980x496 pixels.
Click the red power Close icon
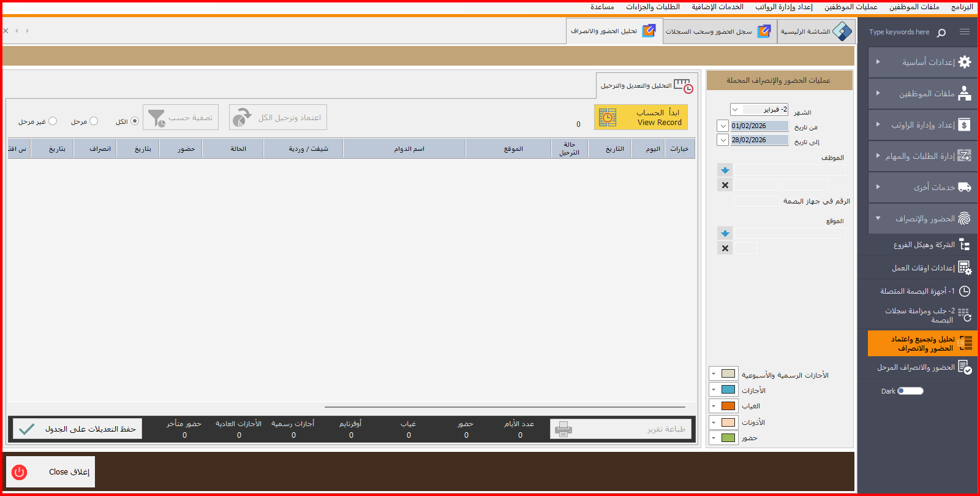(20, 471)
